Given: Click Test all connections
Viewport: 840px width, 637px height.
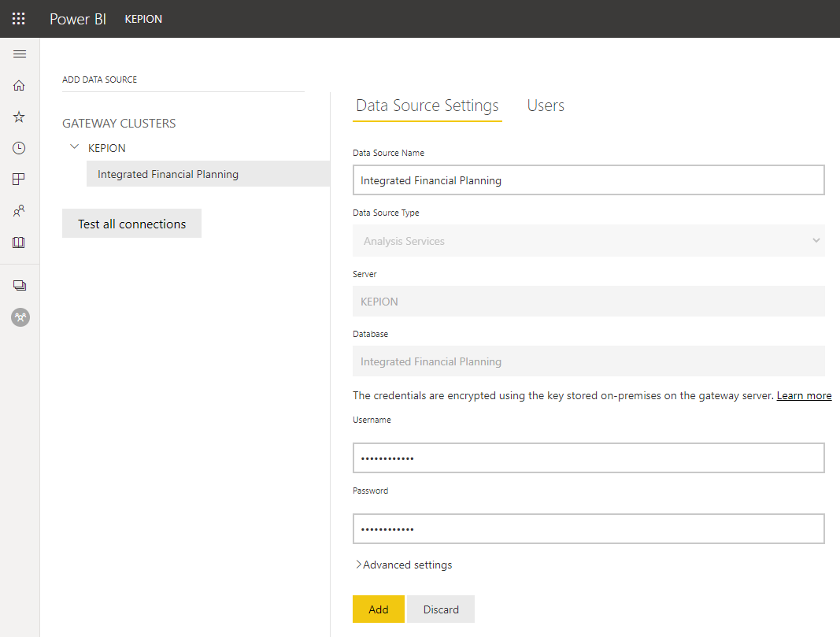Looking at the screenshot, I should 131,224.
